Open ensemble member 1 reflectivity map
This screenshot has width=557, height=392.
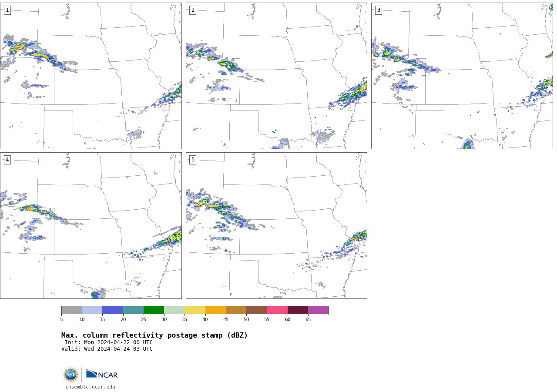91,76
